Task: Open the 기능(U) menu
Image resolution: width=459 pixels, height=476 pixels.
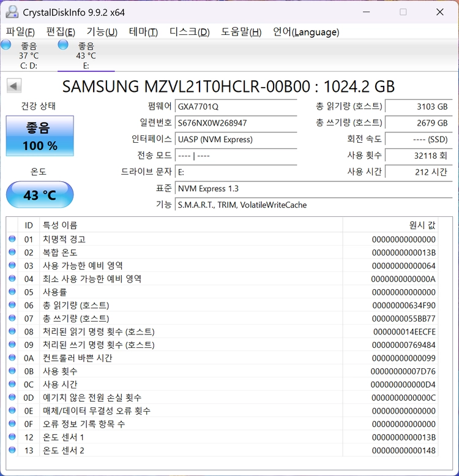Action: [102, 32]
